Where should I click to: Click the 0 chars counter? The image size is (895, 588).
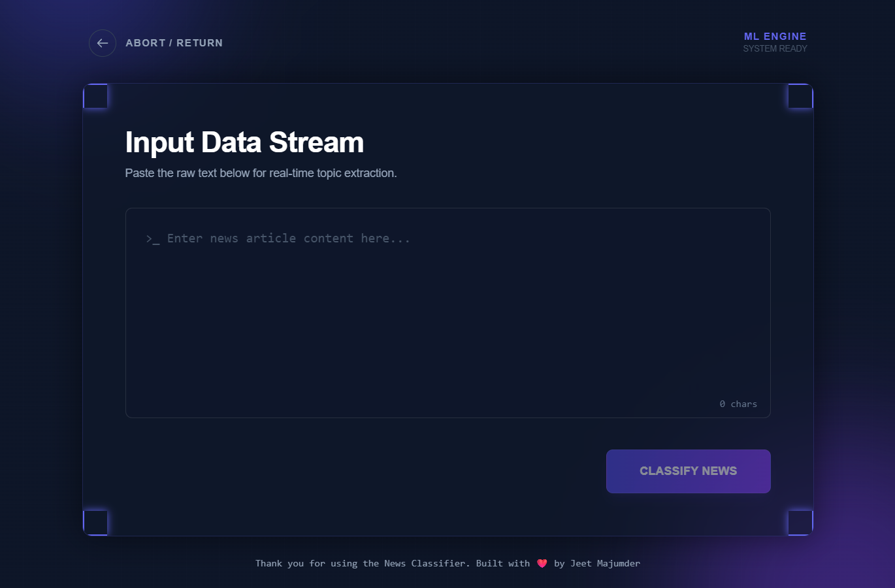[738, 404]
